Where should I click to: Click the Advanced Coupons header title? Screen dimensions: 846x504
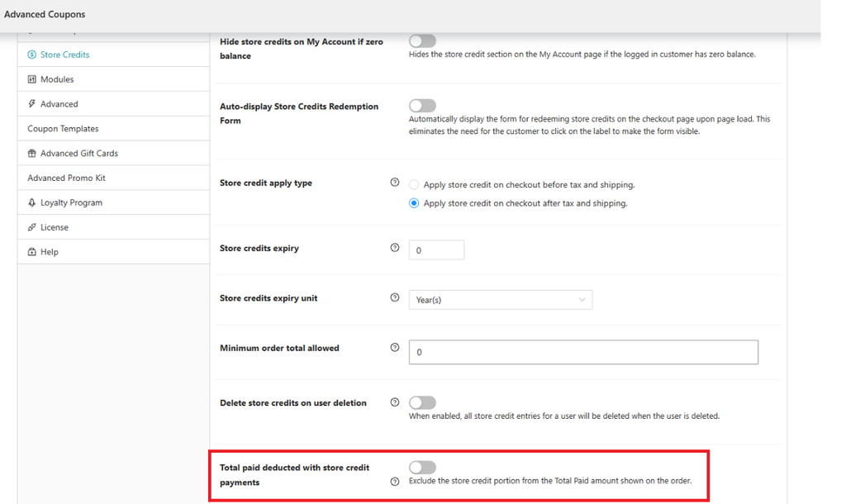45,15
